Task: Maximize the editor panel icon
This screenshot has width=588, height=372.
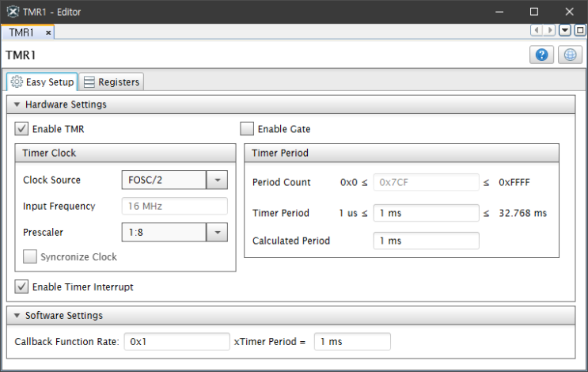Action: pyautogui.click(x=580, y=31)
